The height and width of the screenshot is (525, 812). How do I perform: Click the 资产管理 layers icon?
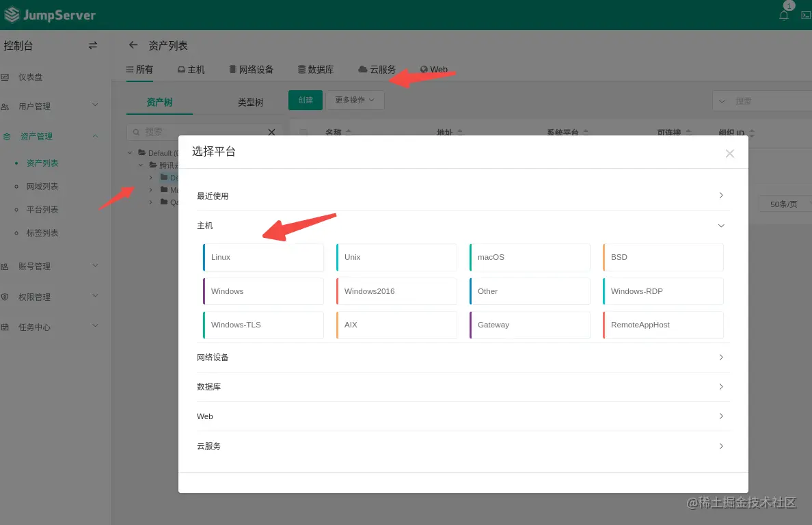click(7, 137)
